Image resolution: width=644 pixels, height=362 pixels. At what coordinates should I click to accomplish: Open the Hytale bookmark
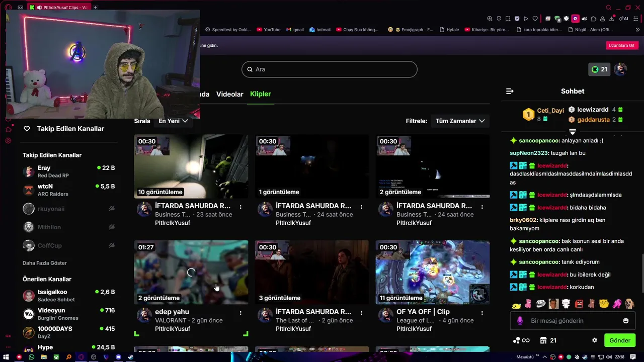[449, 30]
